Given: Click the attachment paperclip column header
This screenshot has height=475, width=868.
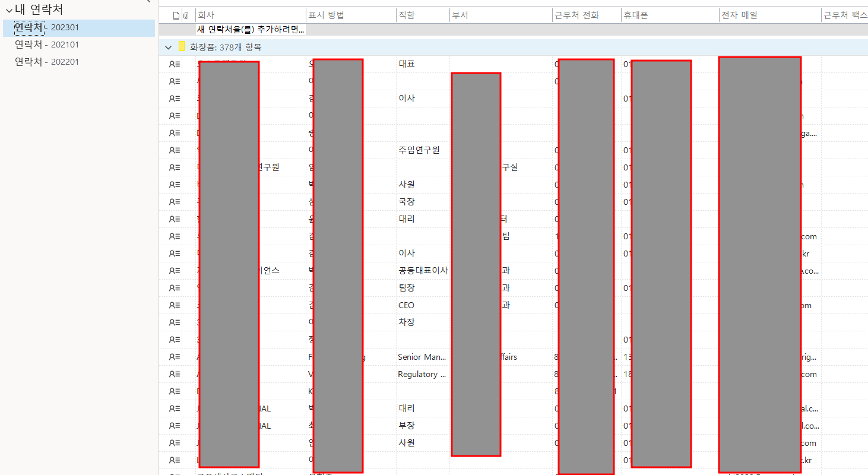Looking at the screenshot, I should [x=185, y=15].
